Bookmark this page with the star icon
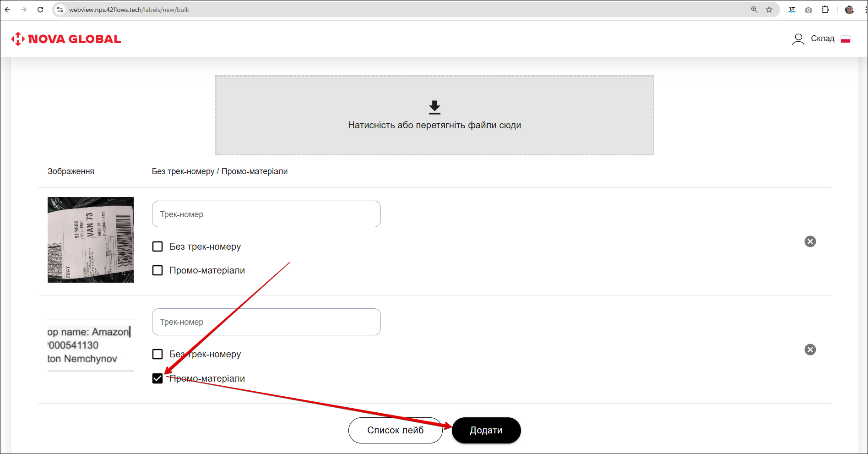The width and height of the screenshot is (868, 454). coord(769,10)
